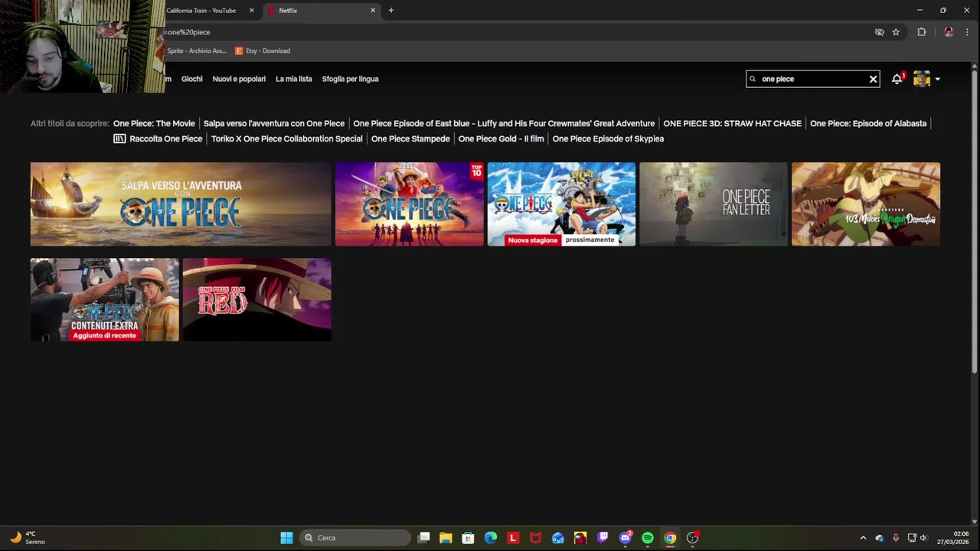980x551 pixels.
Task: Open a new browser tab
Action: (x=391, y=11)
